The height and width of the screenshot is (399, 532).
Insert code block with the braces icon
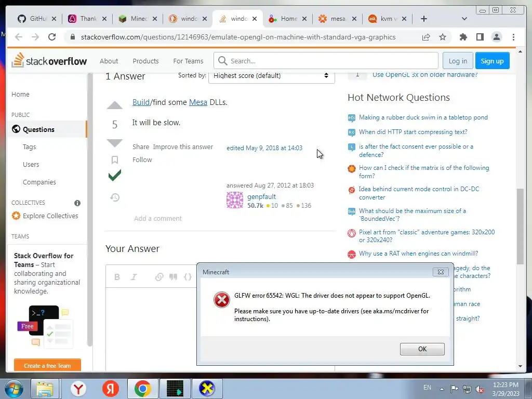[x=188, y=277]
